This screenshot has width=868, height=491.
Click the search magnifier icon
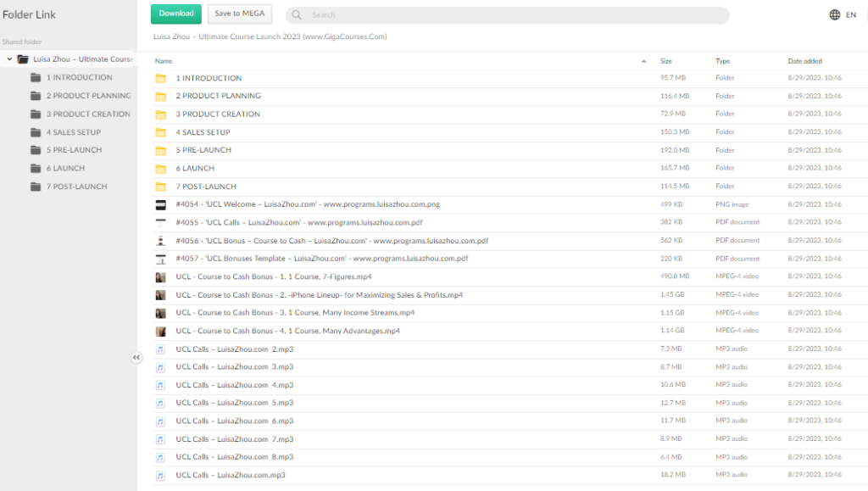pos(298,15)
